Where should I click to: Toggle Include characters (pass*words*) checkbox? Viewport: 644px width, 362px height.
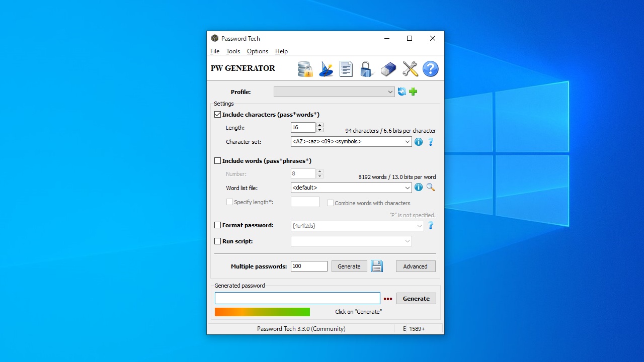point(218,115)
